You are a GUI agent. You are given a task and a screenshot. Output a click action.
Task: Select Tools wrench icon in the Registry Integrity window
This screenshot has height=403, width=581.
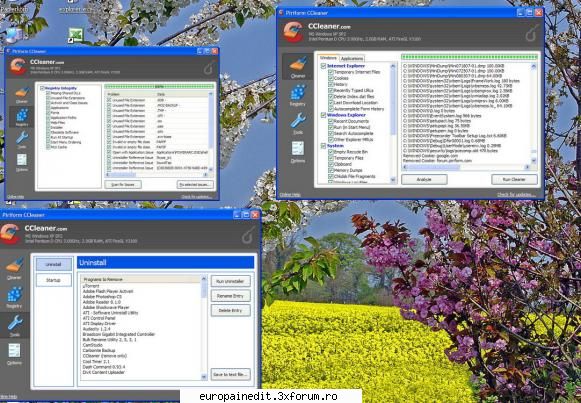coord(22,140)
